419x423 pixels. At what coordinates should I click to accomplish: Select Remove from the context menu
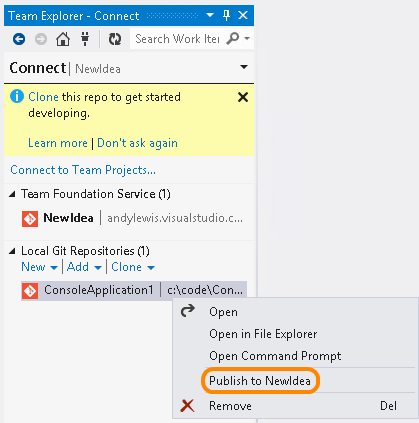pyautogui.click(x=230, y=406)
